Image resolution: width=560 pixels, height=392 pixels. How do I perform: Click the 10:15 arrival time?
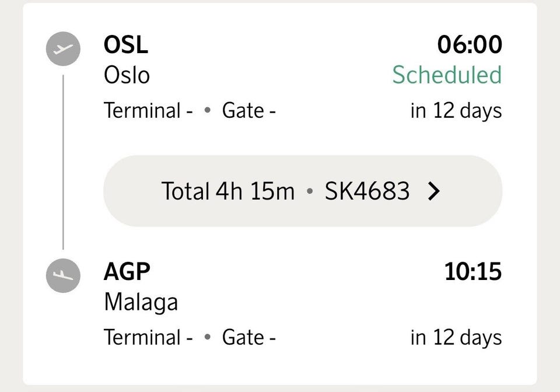pyautogui.click(x=473, y=272)
